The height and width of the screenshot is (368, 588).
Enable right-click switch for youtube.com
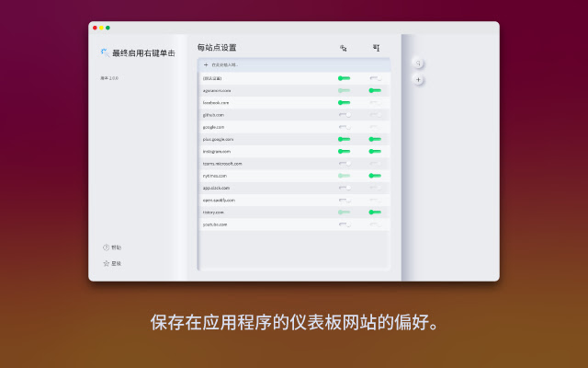click(x=345, y=224)
